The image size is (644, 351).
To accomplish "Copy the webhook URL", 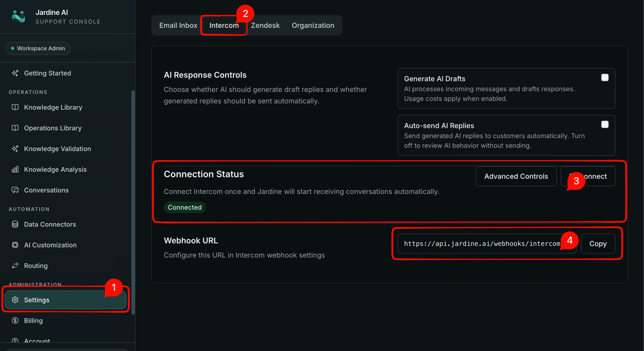I will tap(598, 244).
